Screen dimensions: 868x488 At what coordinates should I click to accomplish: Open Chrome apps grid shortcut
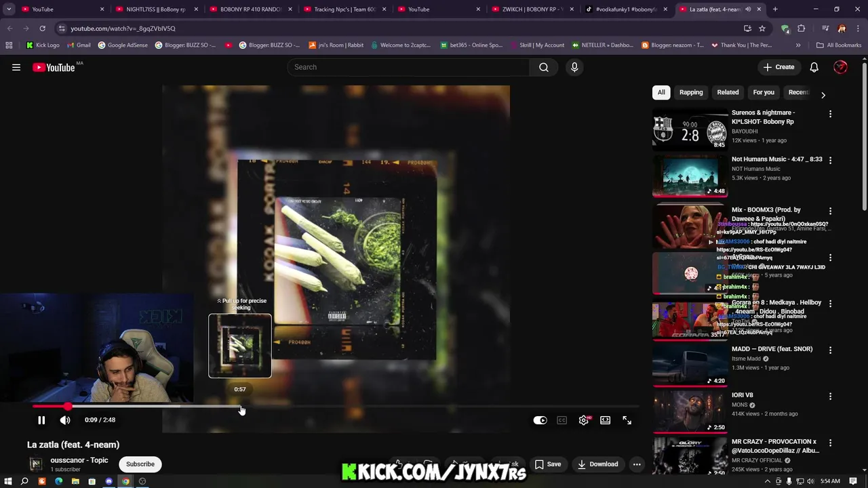click(x=9, y=45)
